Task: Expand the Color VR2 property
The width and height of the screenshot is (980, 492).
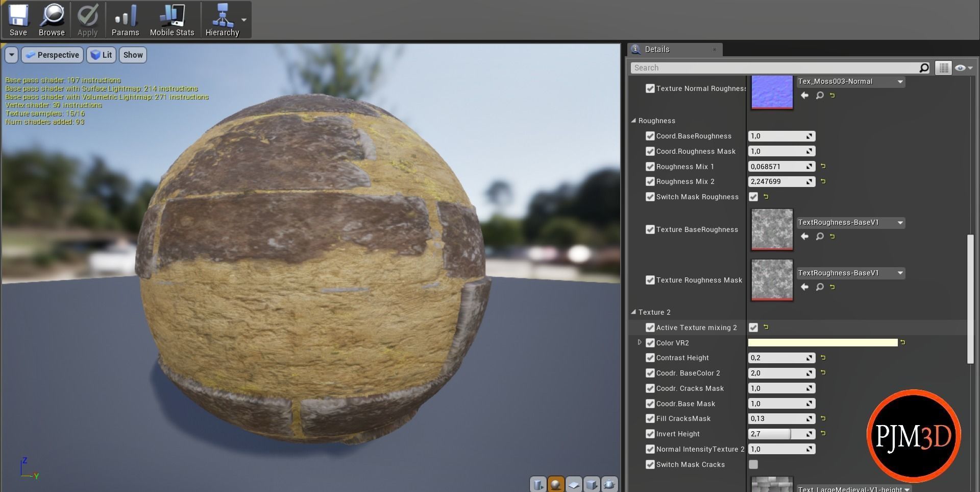Action: pyautogui.click(x=640, y=343)
